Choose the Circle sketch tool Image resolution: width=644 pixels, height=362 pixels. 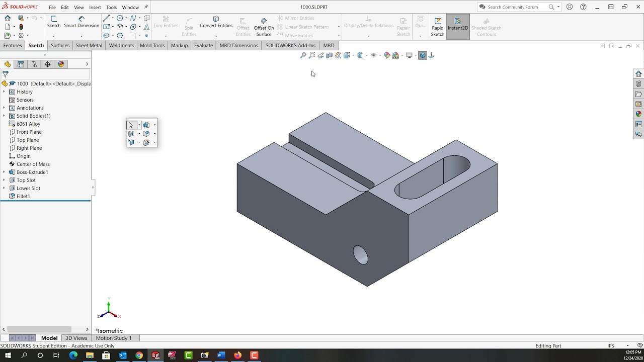coord(120,18)
